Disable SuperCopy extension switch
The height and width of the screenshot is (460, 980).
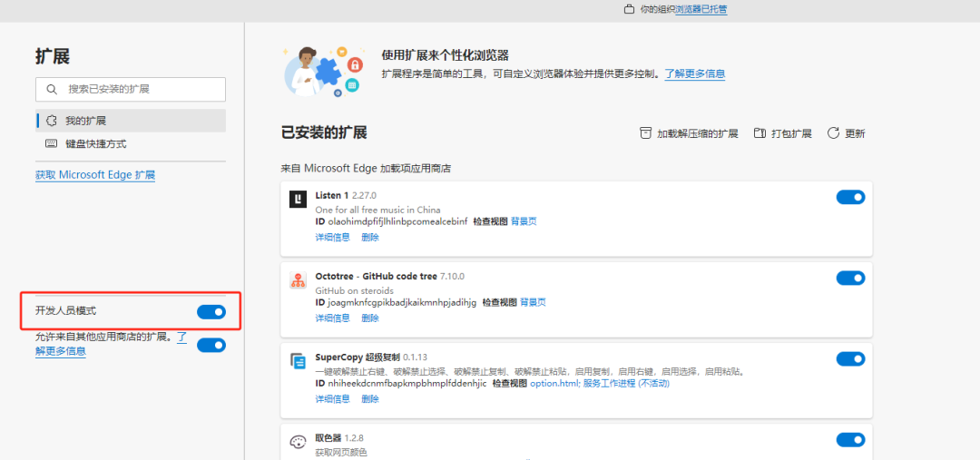click(x=850, y=358)
